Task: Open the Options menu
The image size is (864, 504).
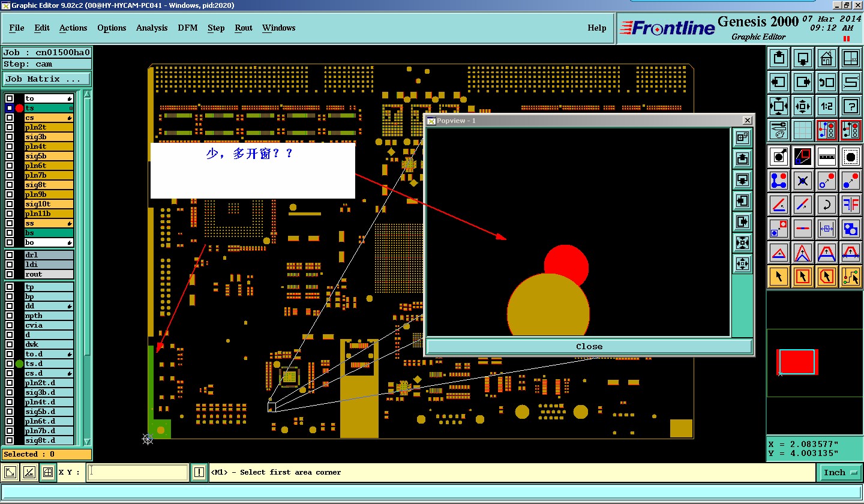Action: (x=112, y=28)
